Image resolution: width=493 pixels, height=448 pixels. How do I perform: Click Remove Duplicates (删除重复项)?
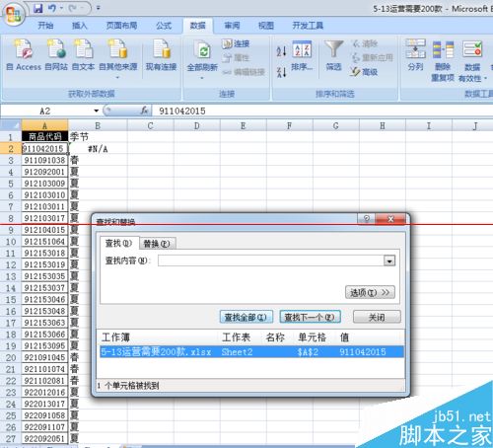pos(443,60)
